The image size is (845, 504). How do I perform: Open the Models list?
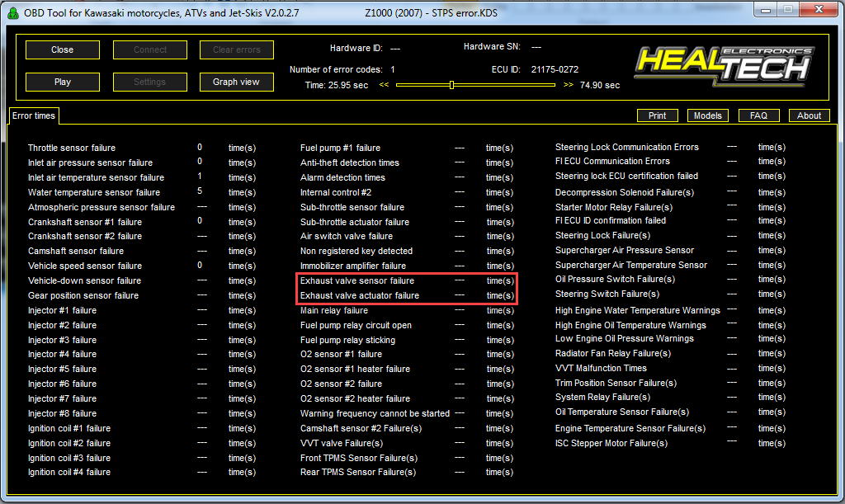[708, 115]
